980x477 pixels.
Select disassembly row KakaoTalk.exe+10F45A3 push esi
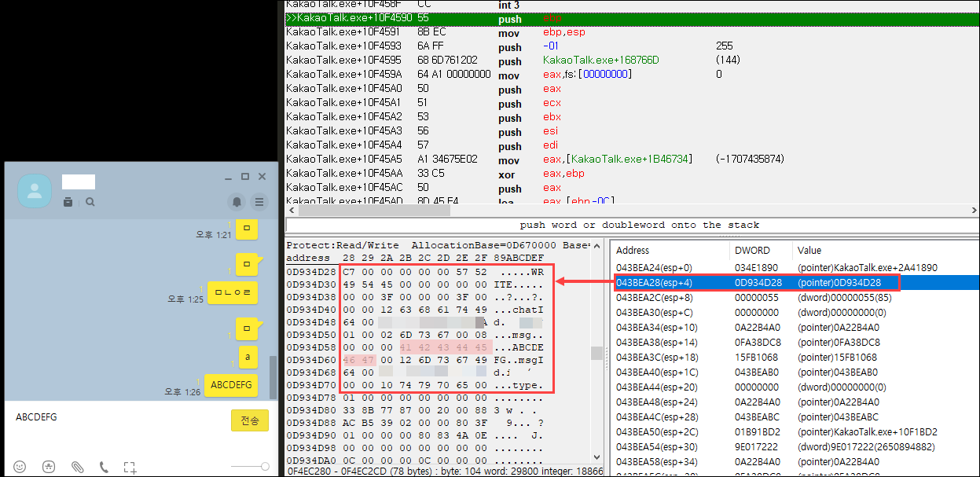click(x=632, y=131)
